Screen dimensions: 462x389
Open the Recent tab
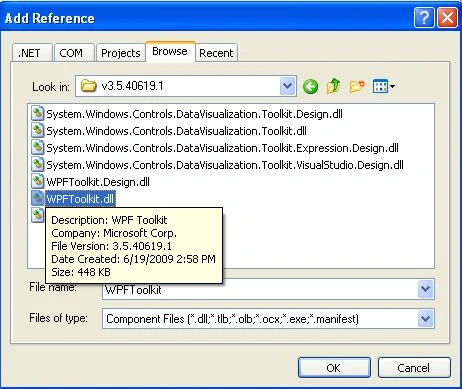point(216,53)
